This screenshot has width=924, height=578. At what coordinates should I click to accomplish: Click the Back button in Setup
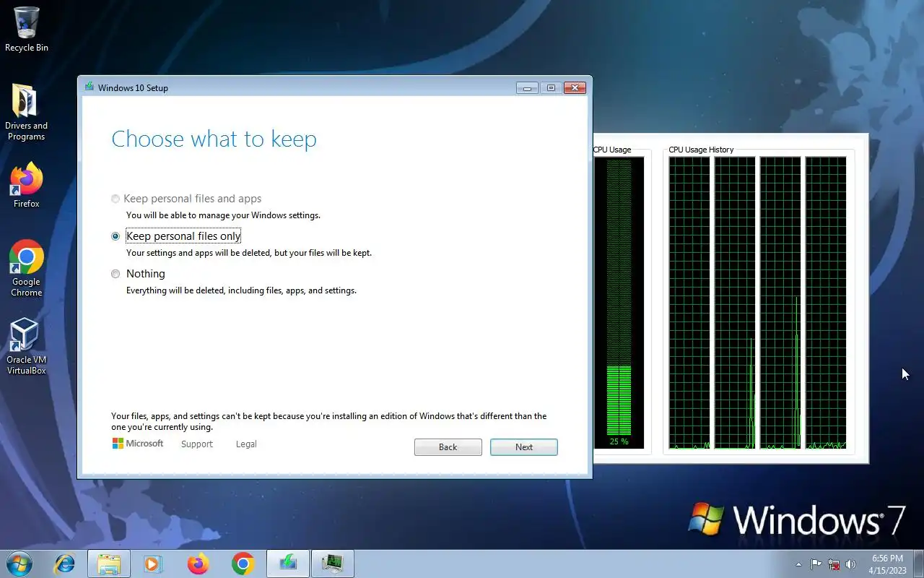(448, 447)
